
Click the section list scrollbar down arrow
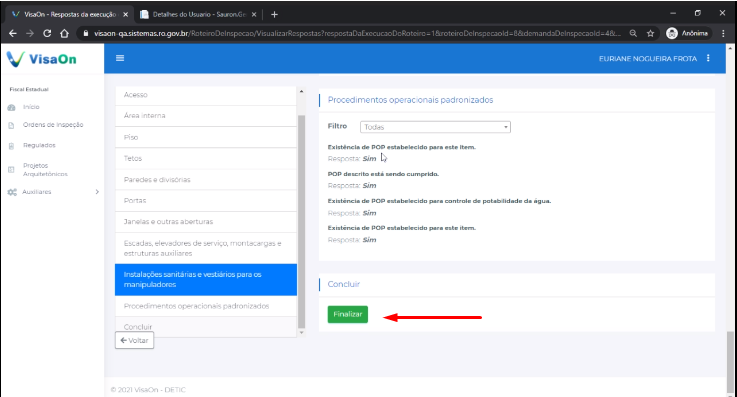click(301, 333)
